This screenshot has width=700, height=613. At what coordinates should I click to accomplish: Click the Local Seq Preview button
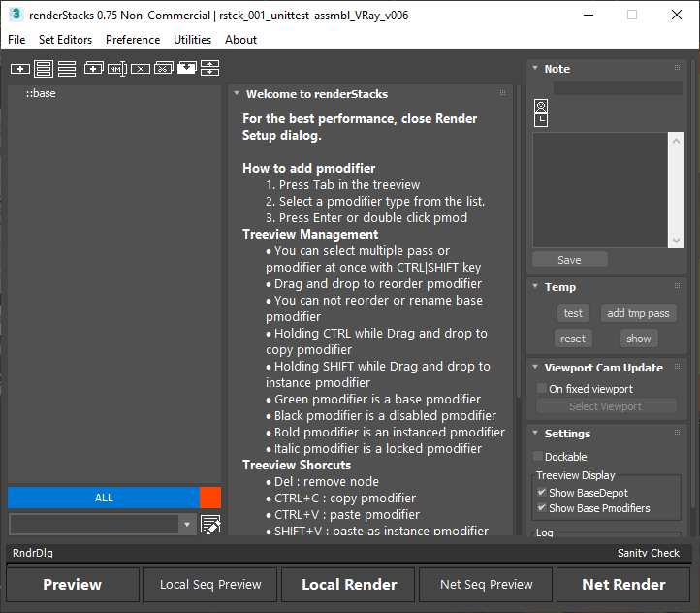tap(210, 585)
